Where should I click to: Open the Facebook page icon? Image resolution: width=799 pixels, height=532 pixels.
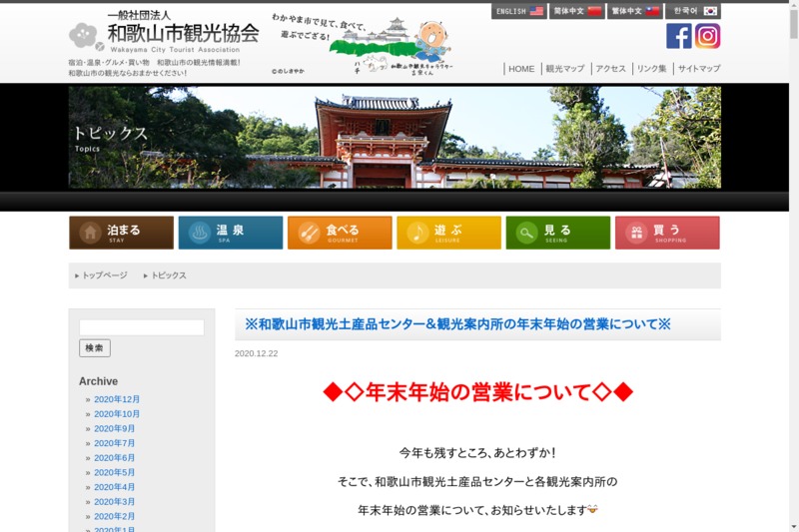(679, 36)
